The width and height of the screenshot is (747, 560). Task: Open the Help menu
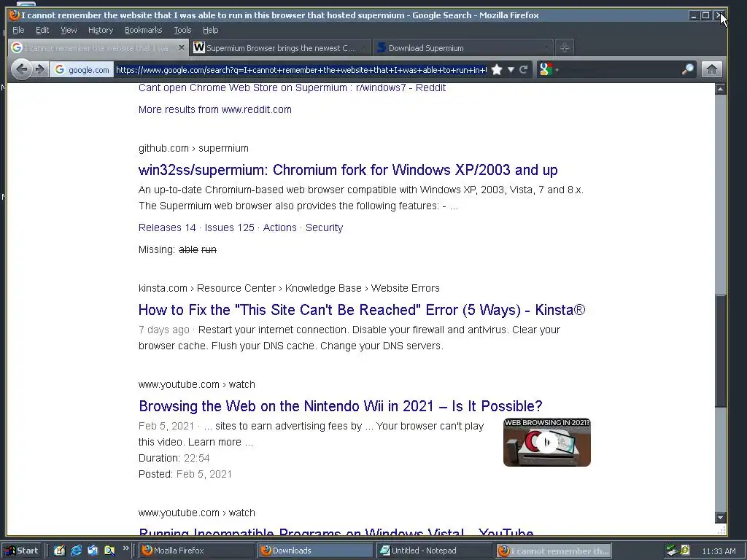(x=211, y=30)
